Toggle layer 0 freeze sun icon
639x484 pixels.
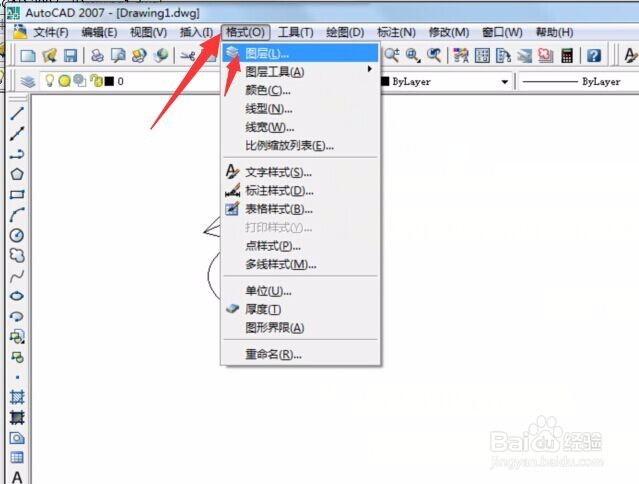pos(64,81)
